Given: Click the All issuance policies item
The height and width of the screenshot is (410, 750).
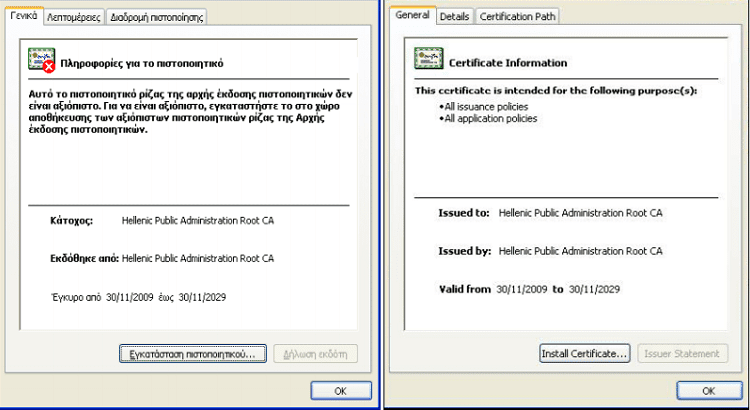Looking at the screenshot, I should [484, 107].
